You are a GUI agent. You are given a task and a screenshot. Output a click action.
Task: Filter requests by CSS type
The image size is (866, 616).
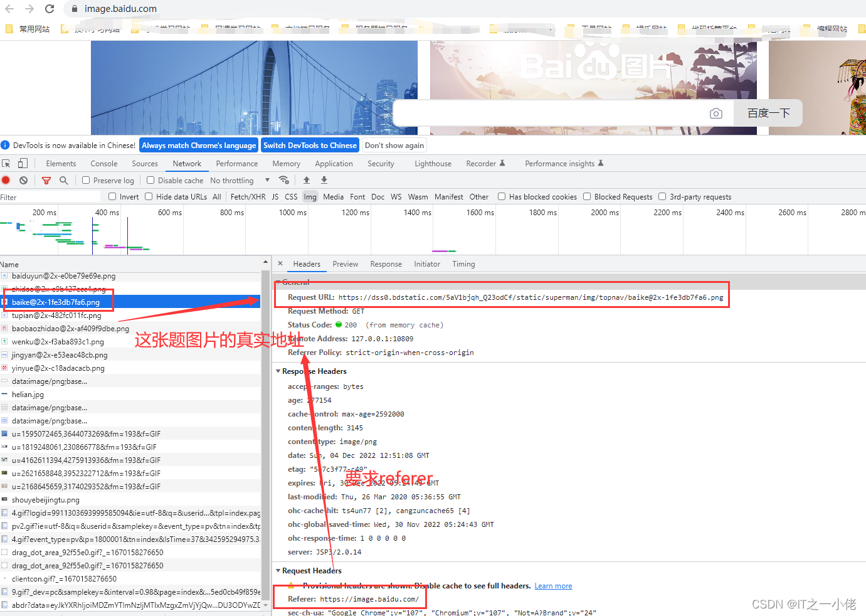click(x=291, y=197)
